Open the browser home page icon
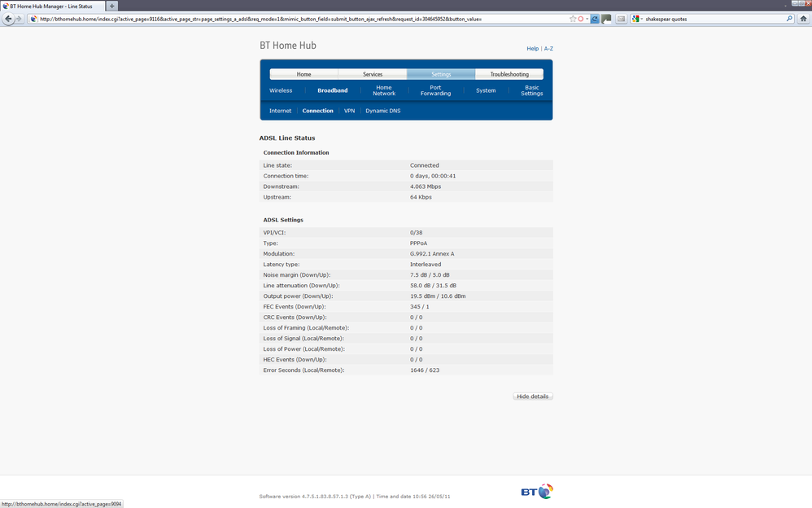 tap(803, 19)
